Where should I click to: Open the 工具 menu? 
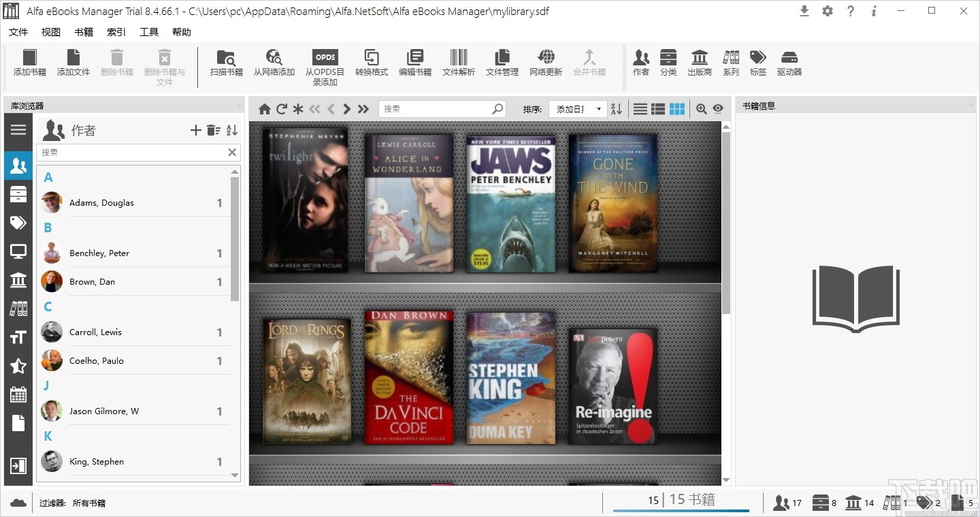(149, 31)
